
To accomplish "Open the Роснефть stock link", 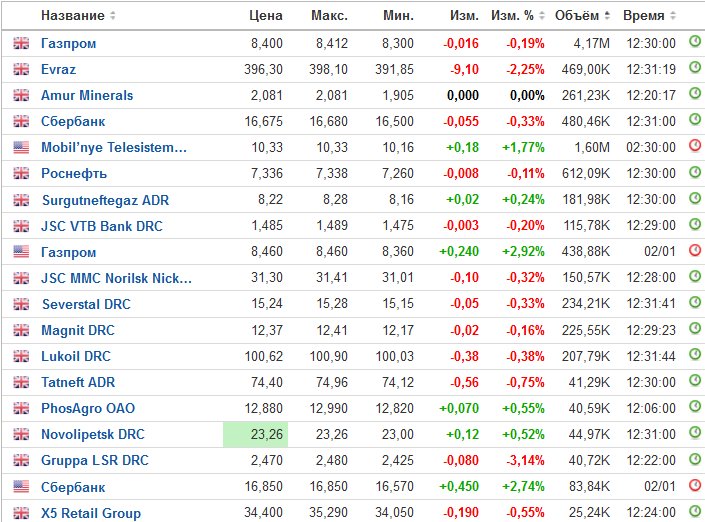I will (74, 174).
